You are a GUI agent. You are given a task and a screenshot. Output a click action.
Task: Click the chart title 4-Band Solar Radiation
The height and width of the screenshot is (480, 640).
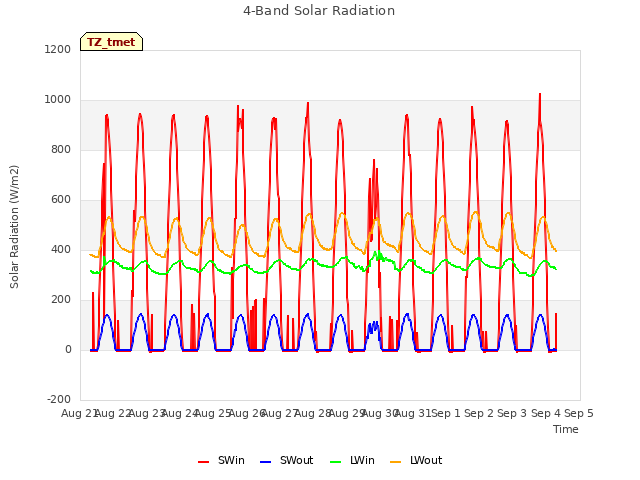[x=319, y=11]
